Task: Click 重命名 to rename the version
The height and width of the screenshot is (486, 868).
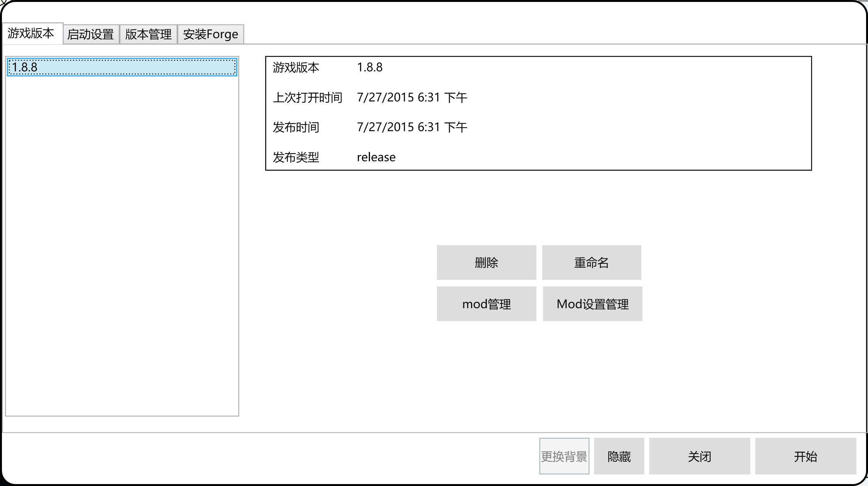Action: 591,262
